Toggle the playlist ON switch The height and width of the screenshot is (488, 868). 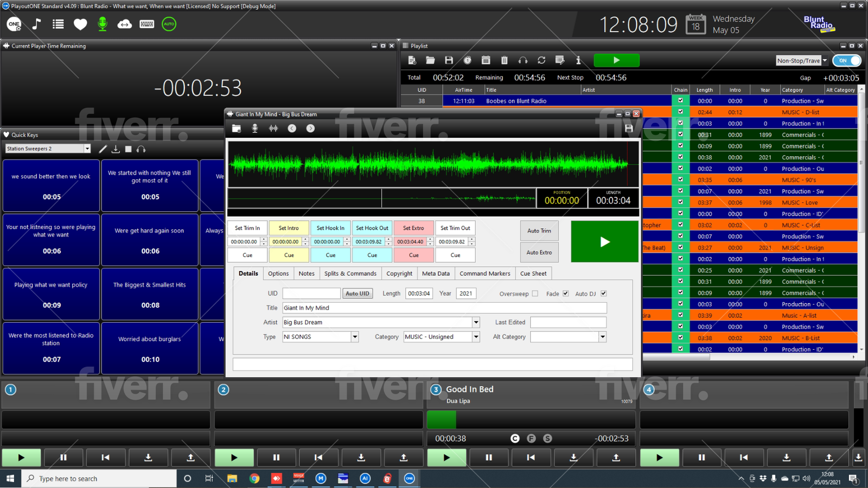tap(847, 61)
